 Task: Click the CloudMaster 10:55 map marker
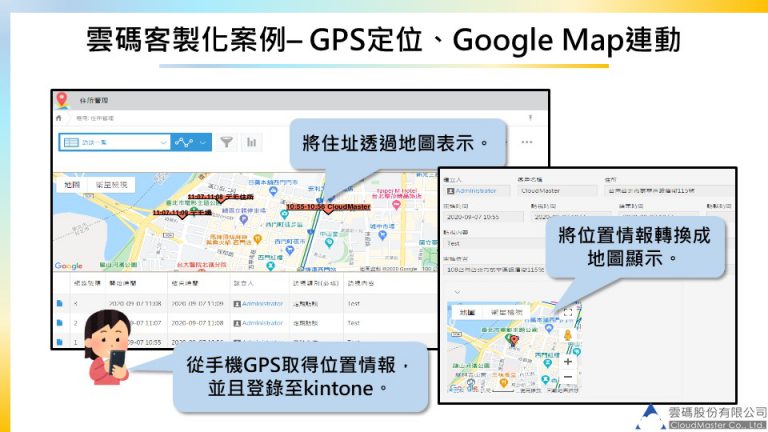pos(328,208)
